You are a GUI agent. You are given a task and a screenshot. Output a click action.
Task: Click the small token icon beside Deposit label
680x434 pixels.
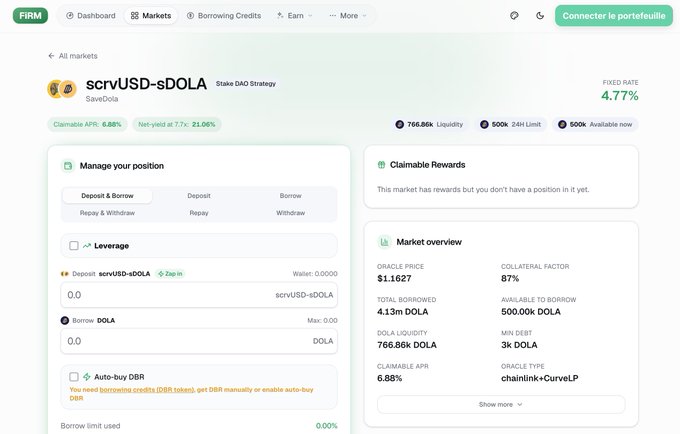pyautogui.click(x=65, y=274)
